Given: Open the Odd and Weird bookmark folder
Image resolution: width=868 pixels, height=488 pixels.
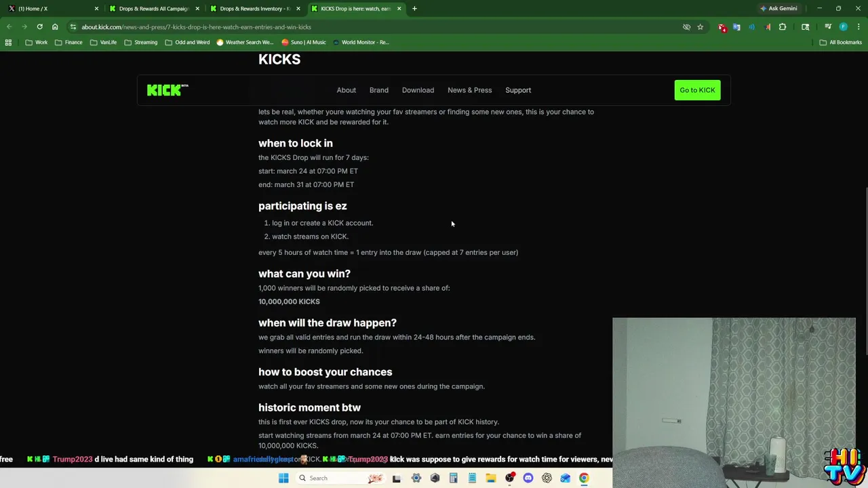Looking at the screenshot, I should (x=188, y=42).
